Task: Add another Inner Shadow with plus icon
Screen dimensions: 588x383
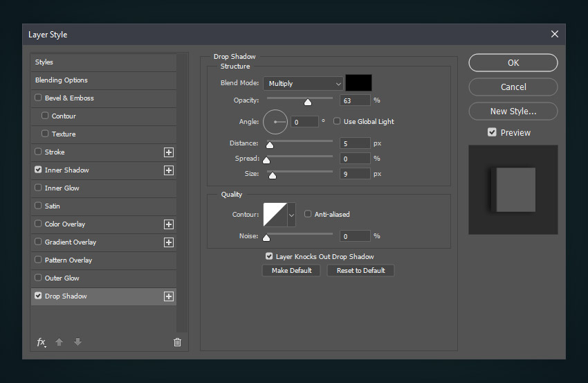Action: (169, 170)
